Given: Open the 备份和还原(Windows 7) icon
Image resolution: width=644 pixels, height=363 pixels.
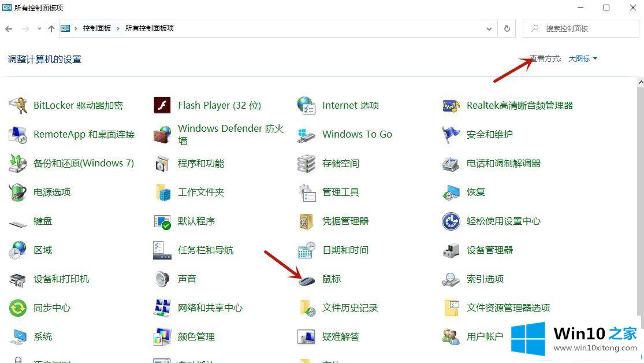Looking at the screenshot, I should click(x=18, y=164).
